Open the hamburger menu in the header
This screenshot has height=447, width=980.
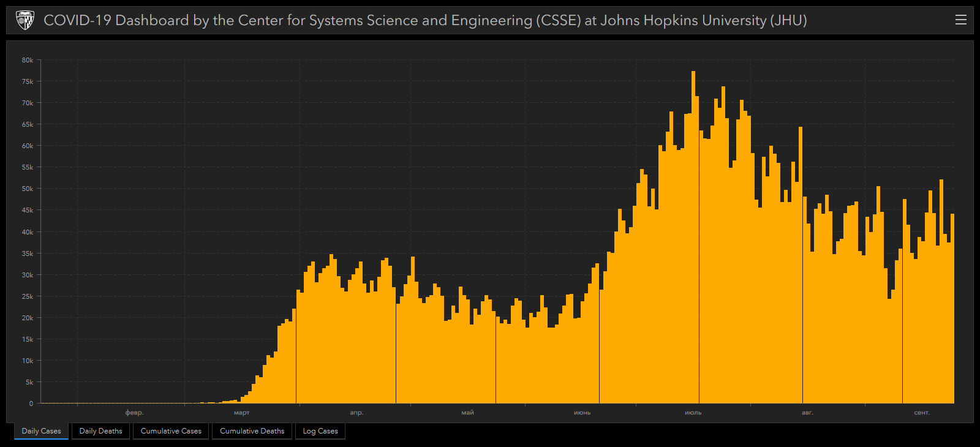961,20
